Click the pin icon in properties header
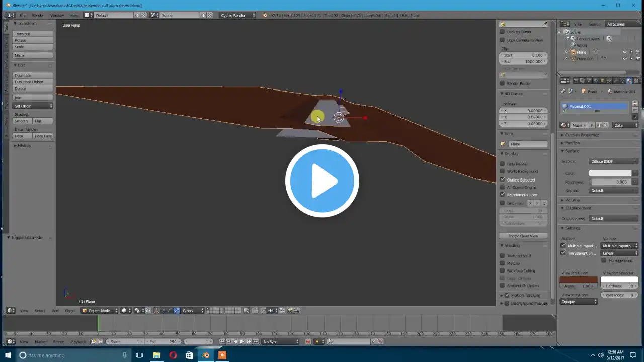The width and height of the screenshot is (644, 362). tap(562, 92)
